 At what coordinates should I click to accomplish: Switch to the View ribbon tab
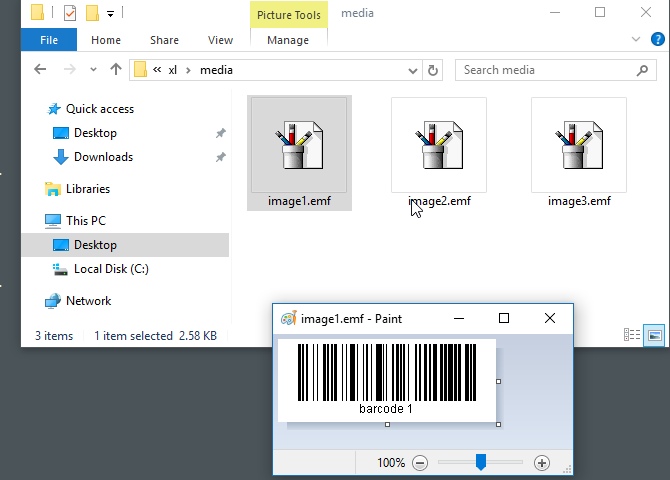tap(220, 40)
